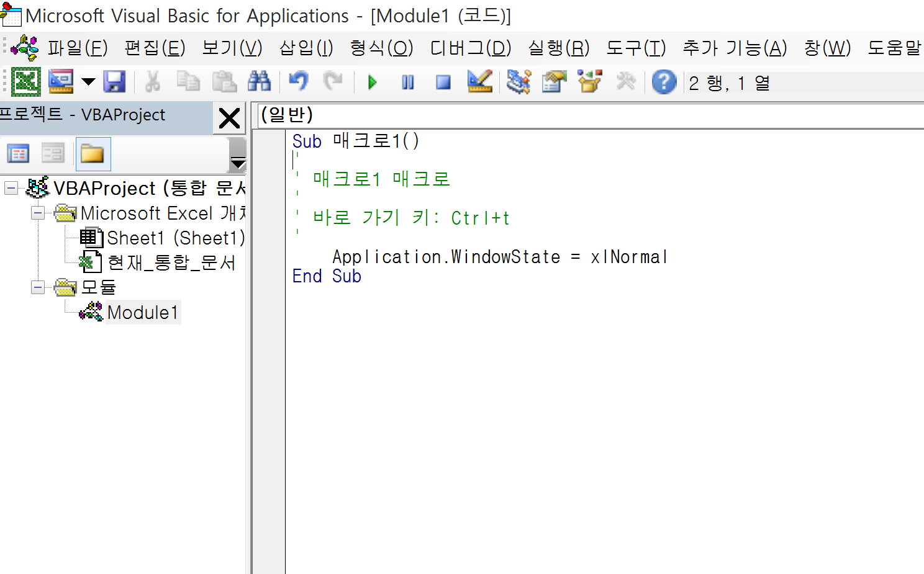Image resolution: width=924 pixels, height=574 pixels.
Task: Open the 도움말 menu
Action: click(894, 48)
